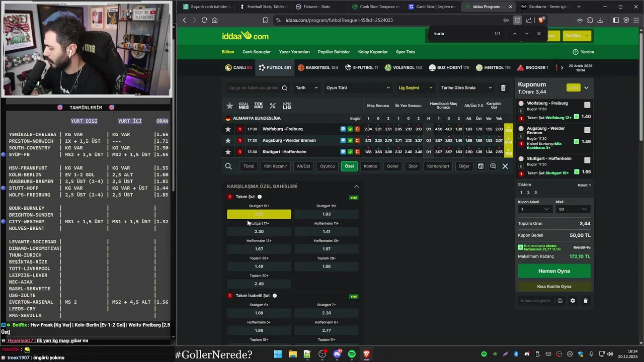Bookmark this page in address bar
This screenshot has width=644, height=362.
265,20
